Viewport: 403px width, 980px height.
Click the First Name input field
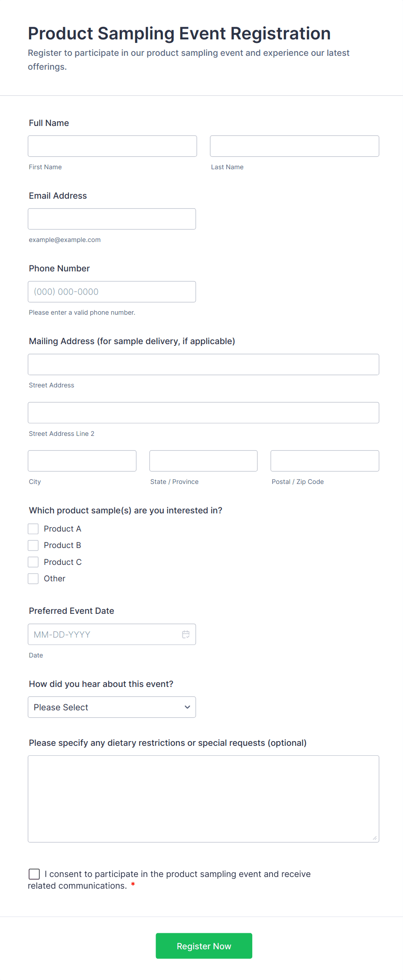coord(112,146)
